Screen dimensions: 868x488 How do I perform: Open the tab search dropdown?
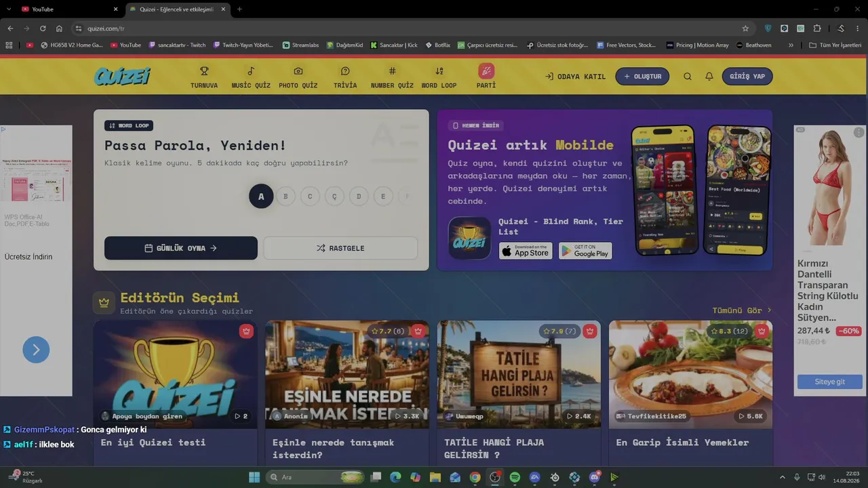[7, 9]
